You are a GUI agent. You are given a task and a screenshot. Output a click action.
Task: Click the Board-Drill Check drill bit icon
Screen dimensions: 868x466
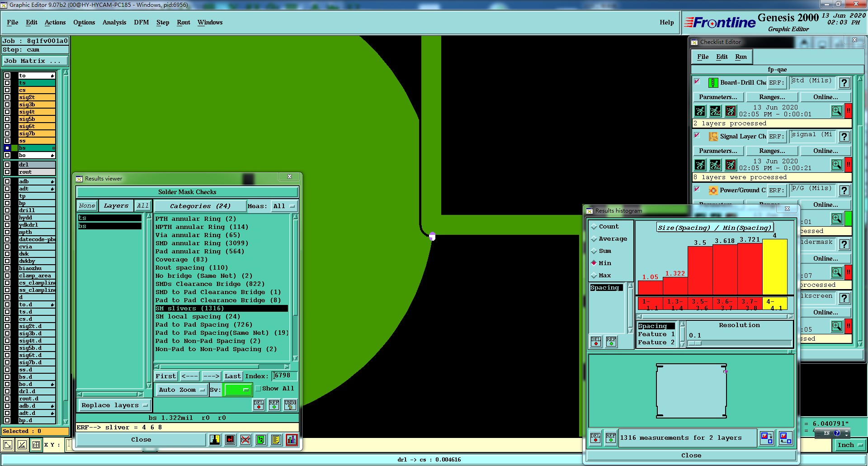click(x=713, y=83)
